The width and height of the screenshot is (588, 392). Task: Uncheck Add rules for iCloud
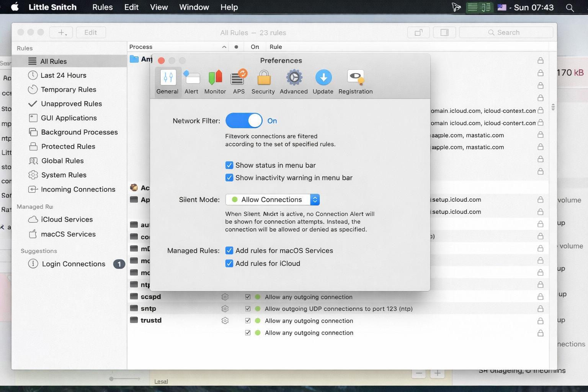[x=229, y=263]
